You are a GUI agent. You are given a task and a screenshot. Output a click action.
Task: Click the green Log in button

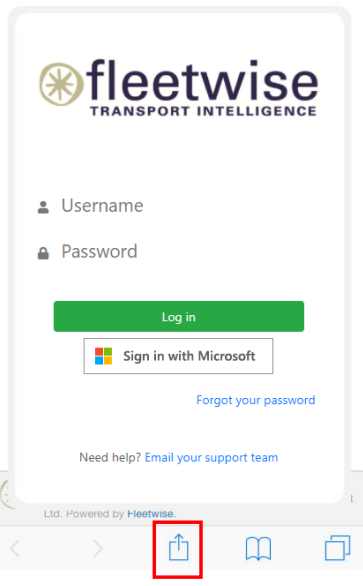click(x=179, y=316)
